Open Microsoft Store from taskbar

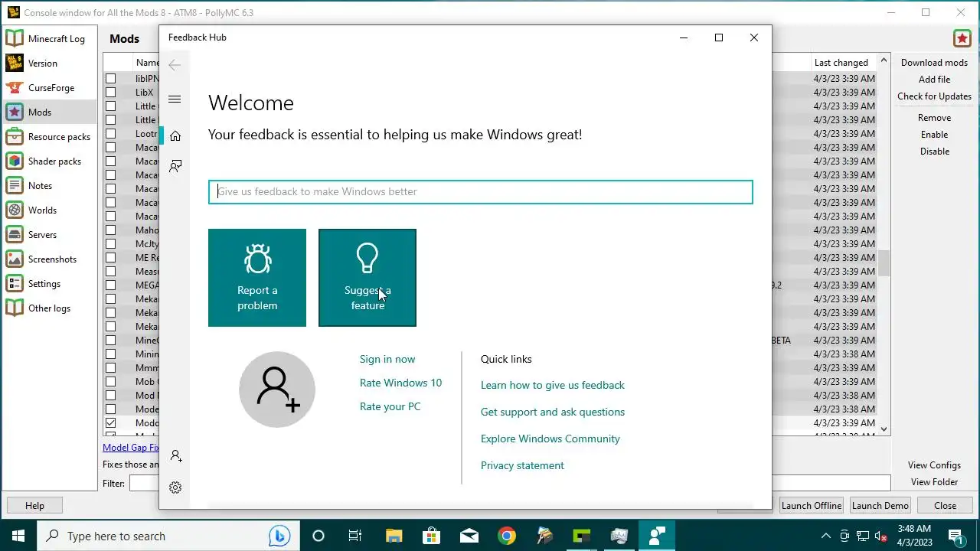tap(431, 536)
